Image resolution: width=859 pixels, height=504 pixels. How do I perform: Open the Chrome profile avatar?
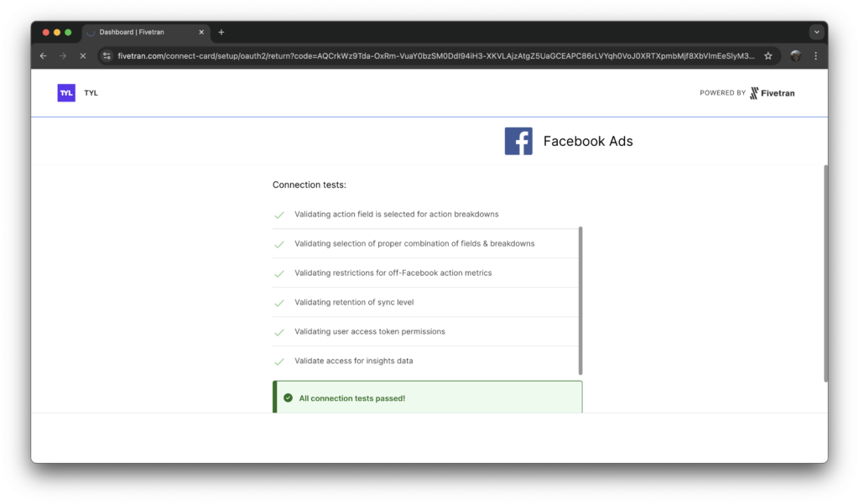coord(795,56)
